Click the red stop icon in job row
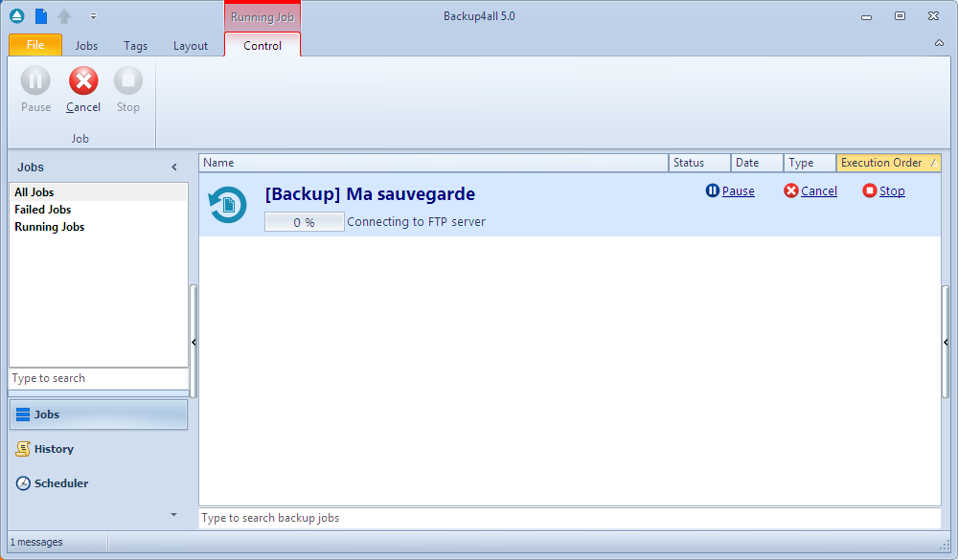The height and width of the screenshot is (560, 958). (x=870, y=190)
